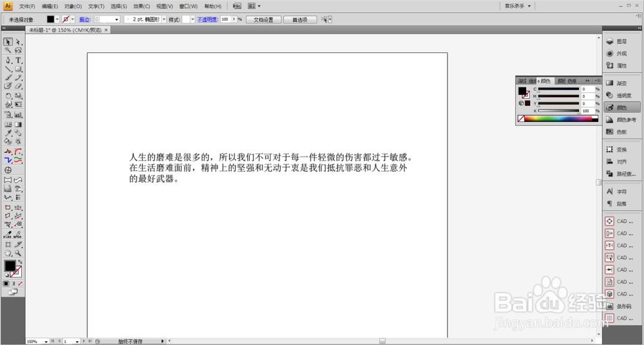Open the stroke color dropdown in control bar
This screenshot has height=345, width=644.
pos(73,19)
